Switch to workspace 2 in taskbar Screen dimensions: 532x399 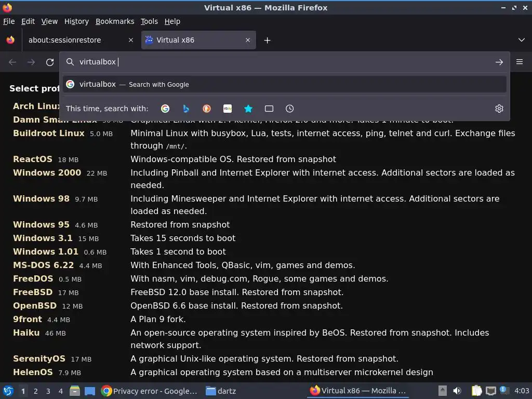[x=36, y=391]
